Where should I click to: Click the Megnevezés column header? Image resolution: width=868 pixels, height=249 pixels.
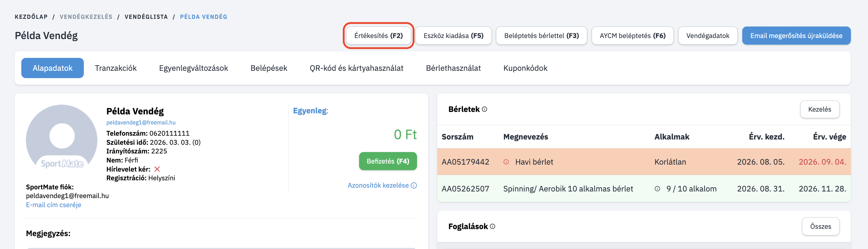(x=526, y=137)
